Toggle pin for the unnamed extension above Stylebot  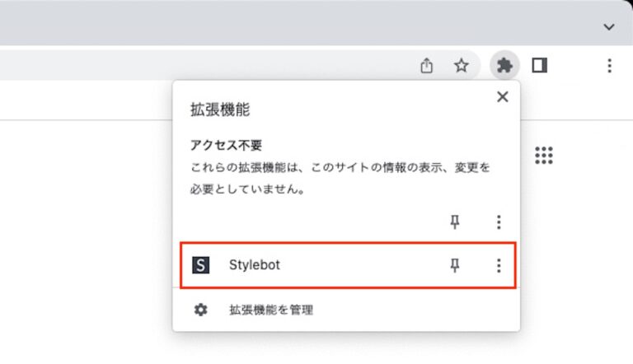[455, 222]
